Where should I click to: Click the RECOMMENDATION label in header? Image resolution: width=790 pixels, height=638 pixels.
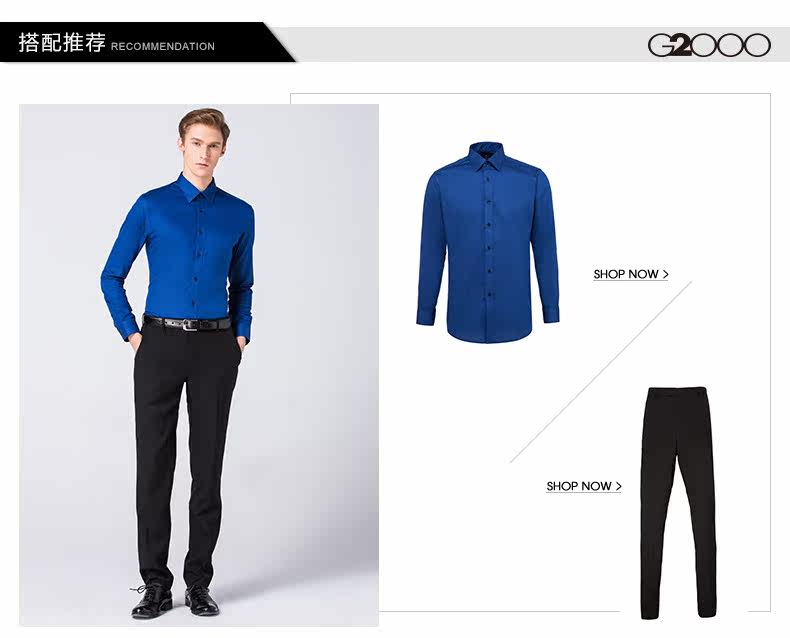[x=163, y=46]
